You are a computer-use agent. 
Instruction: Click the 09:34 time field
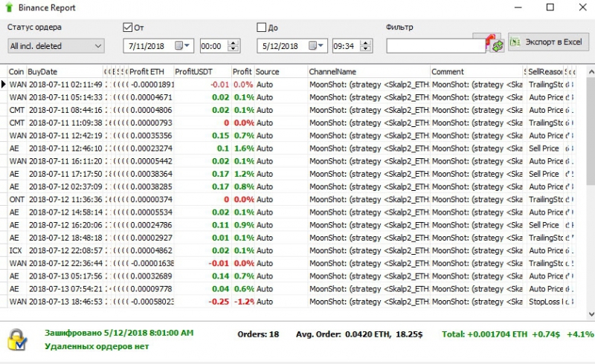point(346,46)
